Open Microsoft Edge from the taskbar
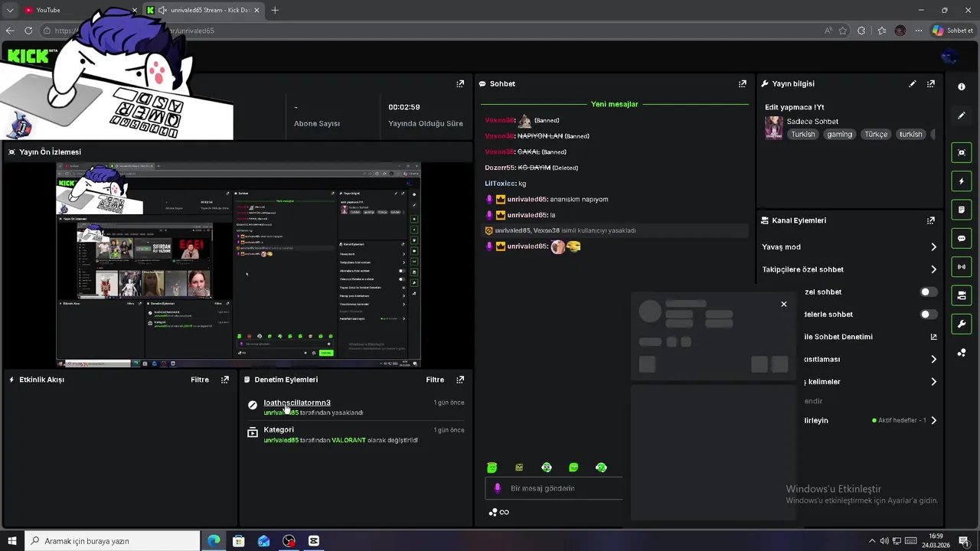The height and width of the screenshot is (551, 980). click(214, 541)
